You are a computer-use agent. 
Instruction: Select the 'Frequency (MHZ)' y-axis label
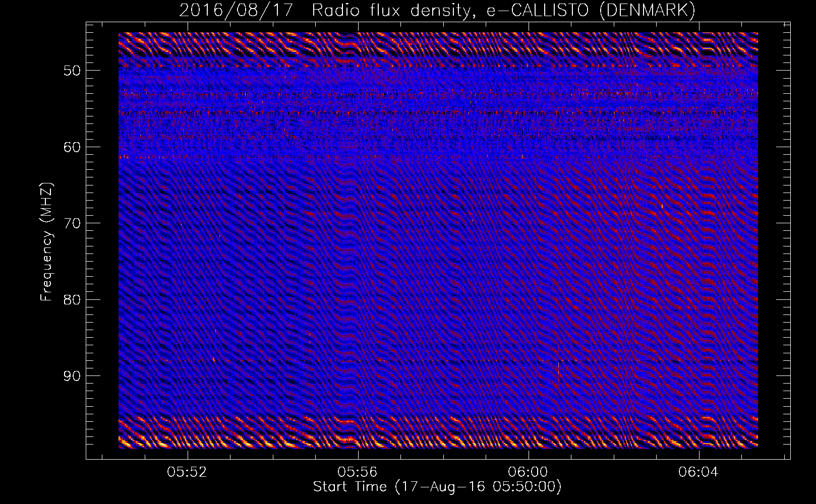tap(46, 242)
